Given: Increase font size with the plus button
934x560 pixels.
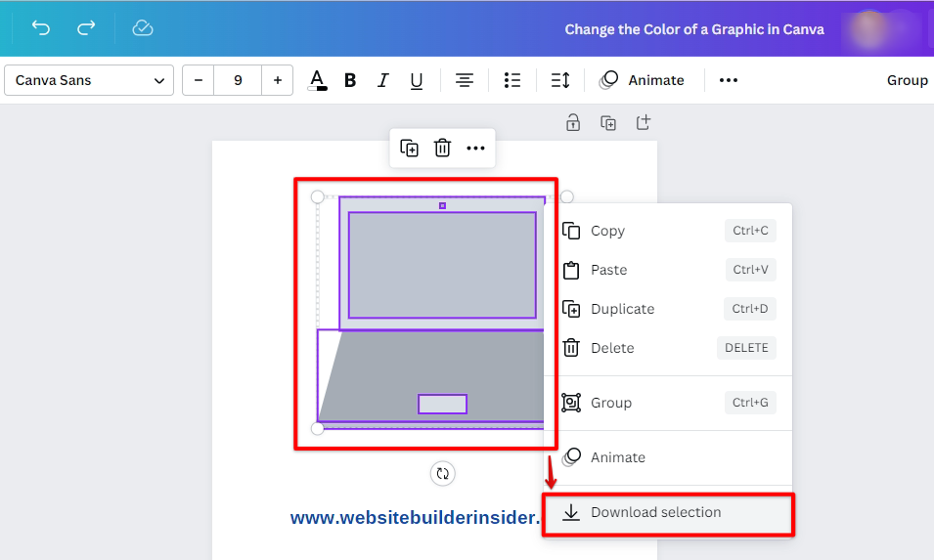Looking at the screenshot, I should click(277, 80).
